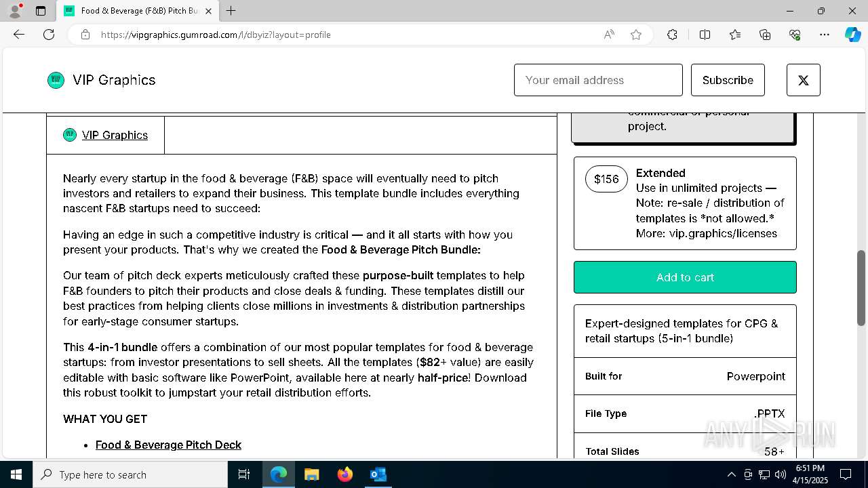The width and height of the screenshot is (868, 488).
Task: Open Edge Settings and more menu
Action: pos(825,35)
